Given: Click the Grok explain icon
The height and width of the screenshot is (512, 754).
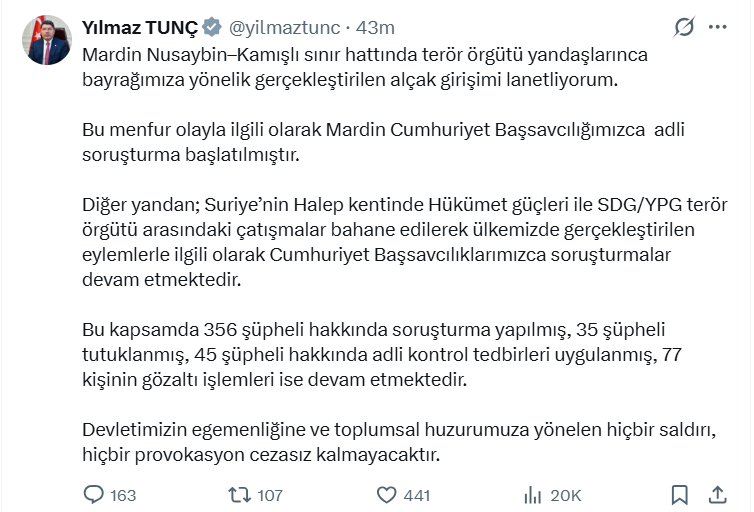Looking at the screenshot, I should 685,27.
